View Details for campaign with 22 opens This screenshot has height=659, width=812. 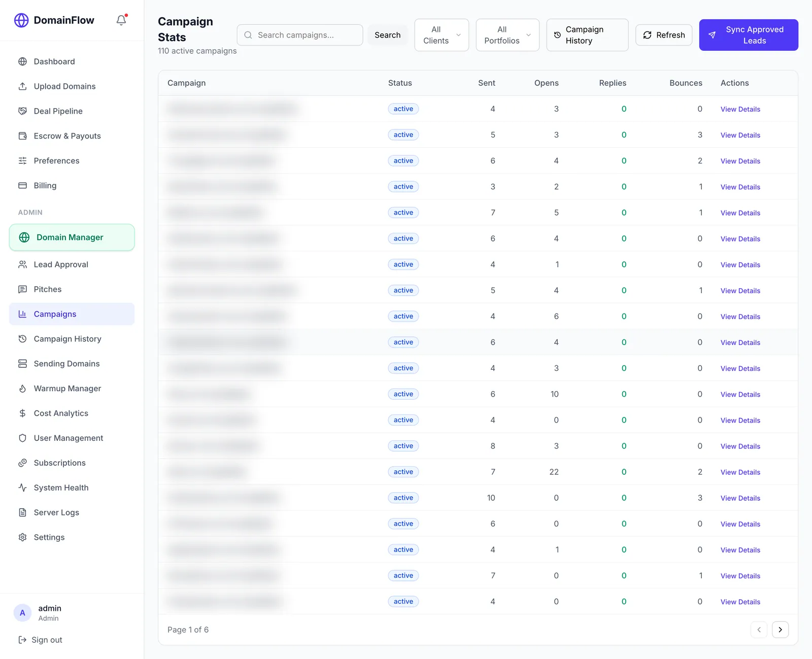point(740,472)
